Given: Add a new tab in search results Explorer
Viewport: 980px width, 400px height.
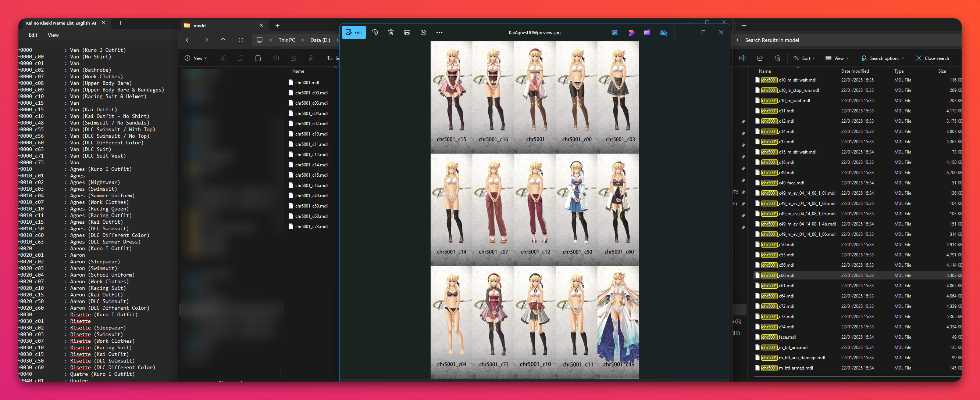Looking at the screenshot, I should coord(744,25).
